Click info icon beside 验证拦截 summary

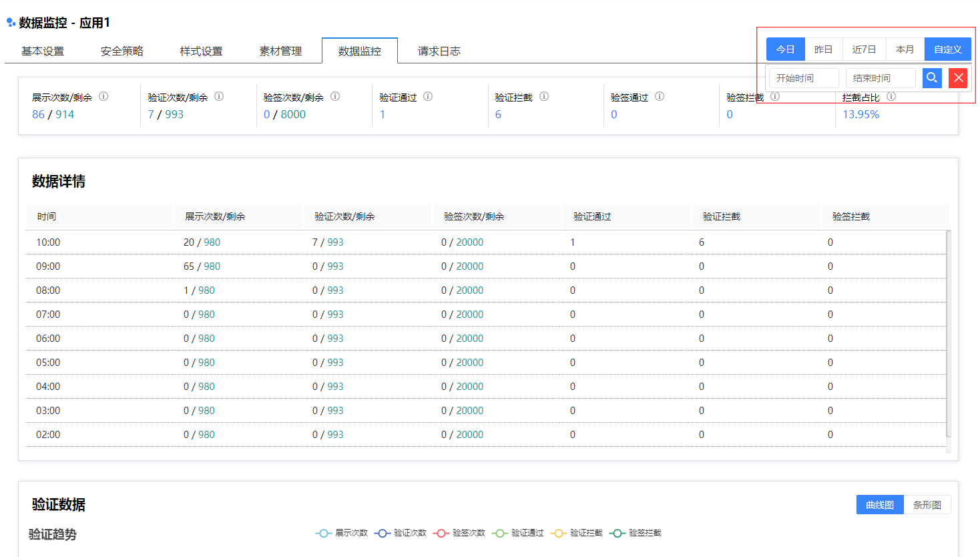(x=544, y=96)
